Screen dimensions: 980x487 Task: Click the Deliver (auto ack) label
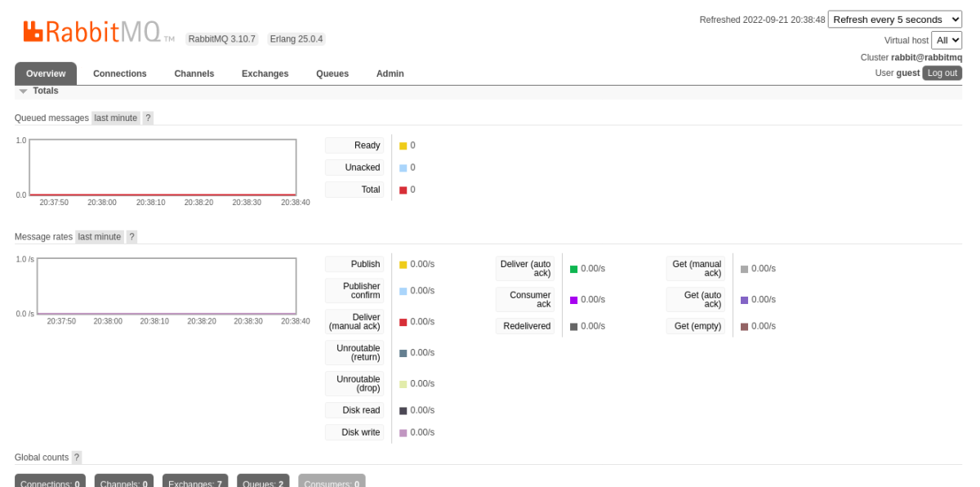525,269
